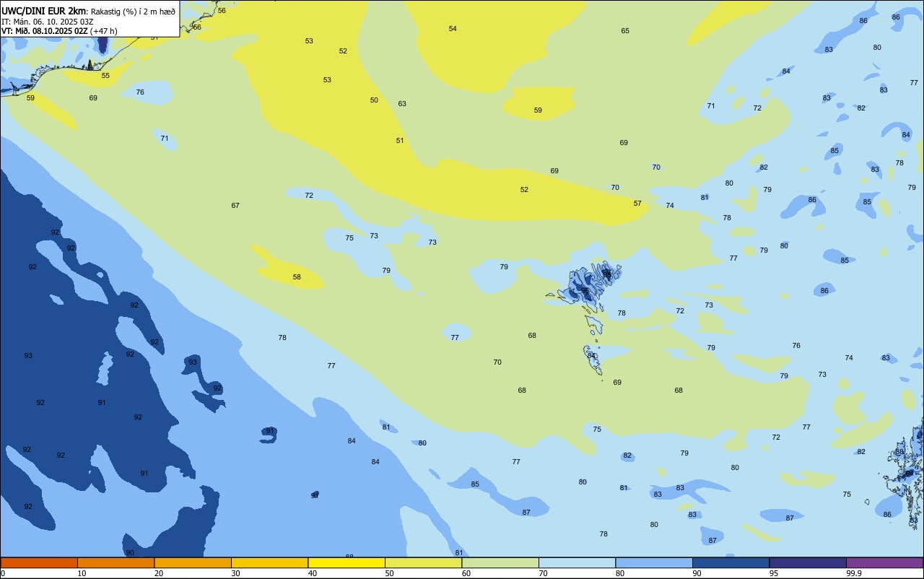Pick the medium blue 80–90 legend swatch
Screen dimensions: 924x579
pos(654,562)
